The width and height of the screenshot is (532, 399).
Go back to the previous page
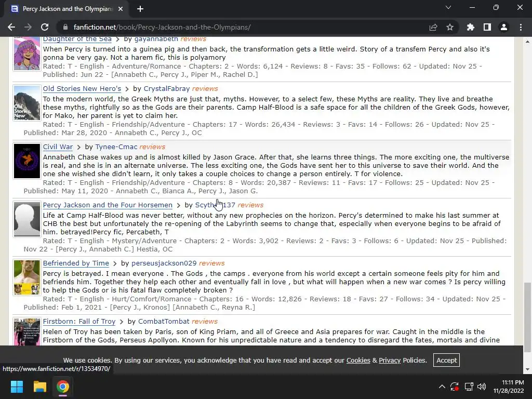point(11,27)
